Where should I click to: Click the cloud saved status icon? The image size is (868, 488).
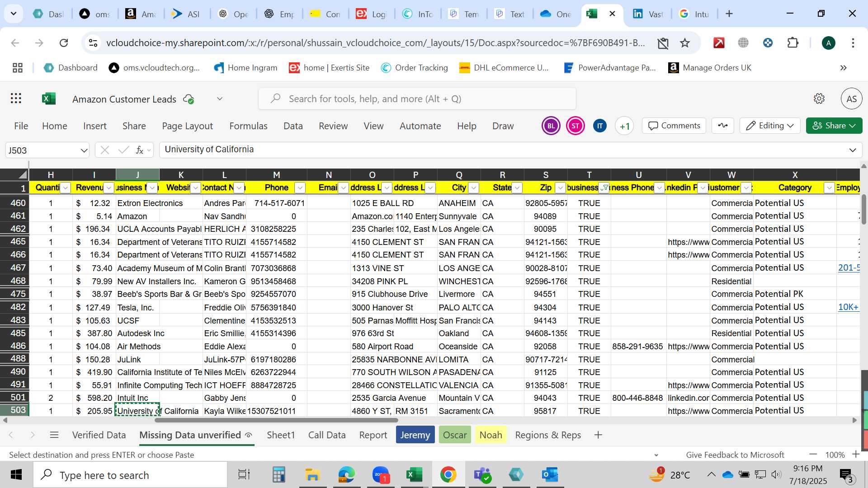pos(189,99)
